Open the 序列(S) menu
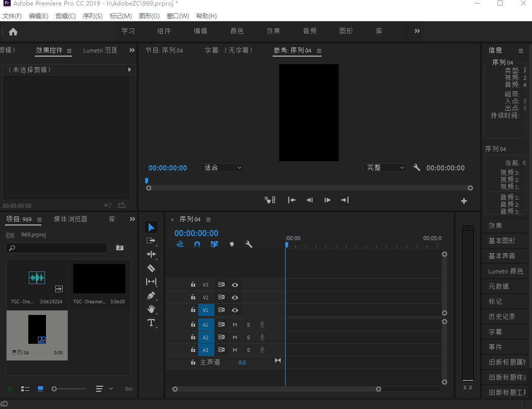This screenshot has width=532, height=409. (92, 16)
